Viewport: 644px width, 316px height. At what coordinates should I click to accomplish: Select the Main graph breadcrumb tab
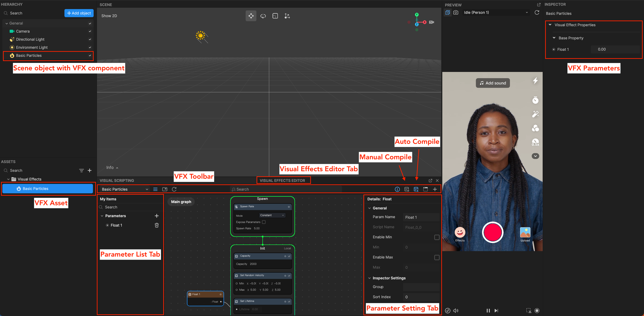pyautogui.click(x=181, y=202)
